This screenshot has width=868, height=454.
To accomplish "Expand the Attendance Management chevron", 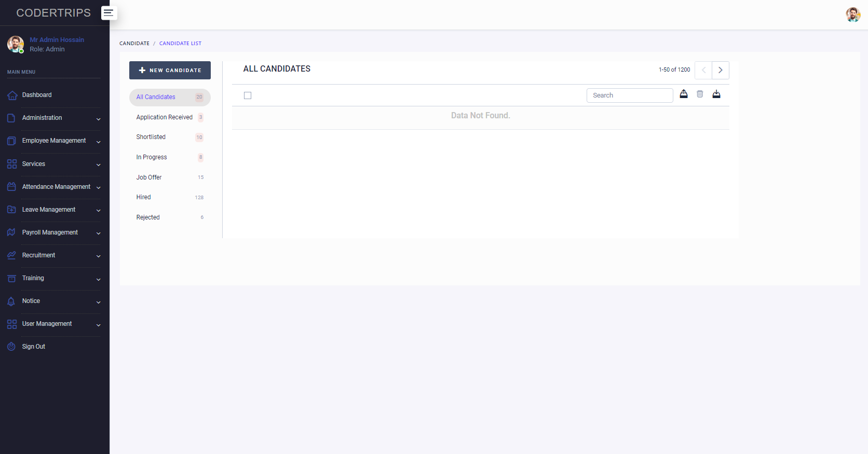I will (98, 188).
